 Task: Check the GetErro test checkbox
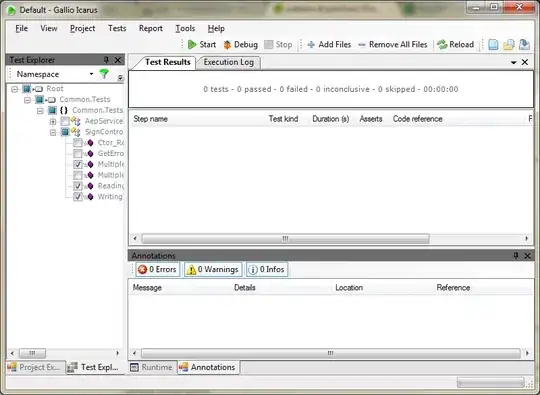(77, 153)
